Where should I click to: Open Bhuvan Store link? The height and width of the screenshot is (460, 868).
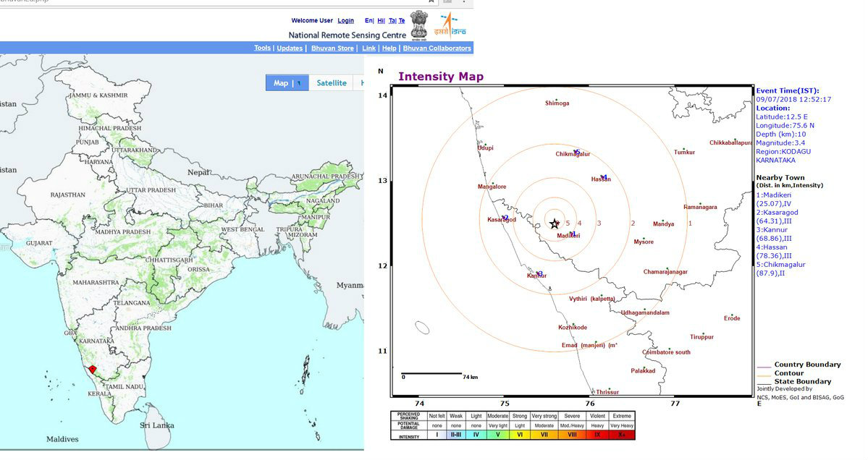(332, 48)
